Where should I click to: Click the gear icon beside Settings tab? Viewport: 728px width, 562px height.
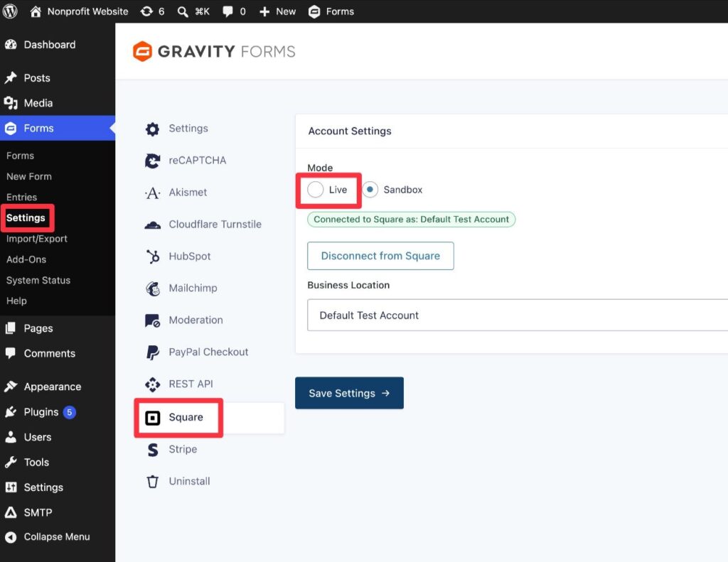152,129
